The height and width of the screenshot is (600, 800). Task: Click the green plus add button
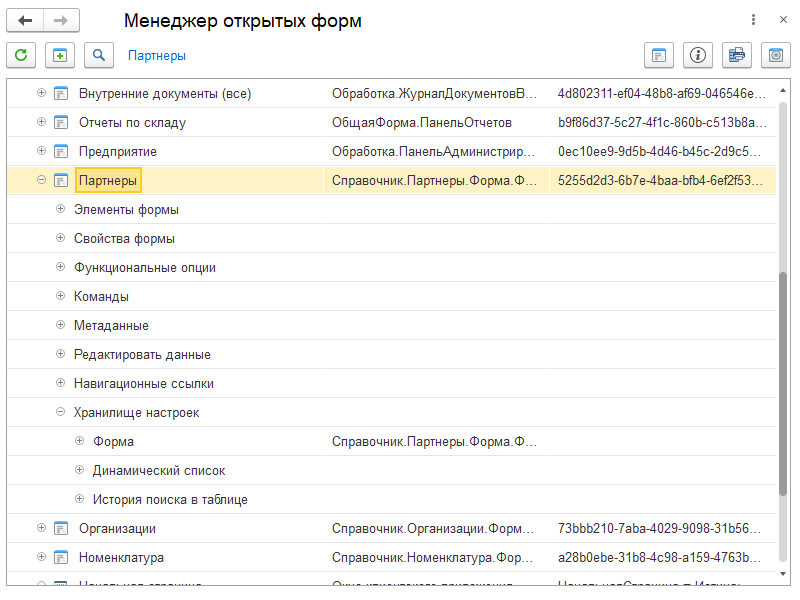coord(60,55)
